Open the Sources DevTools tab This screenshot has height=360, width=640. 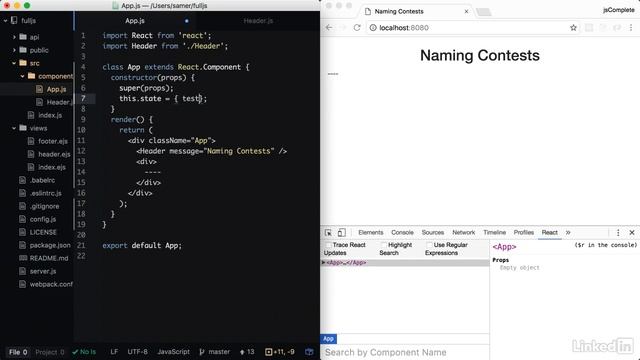433,232
